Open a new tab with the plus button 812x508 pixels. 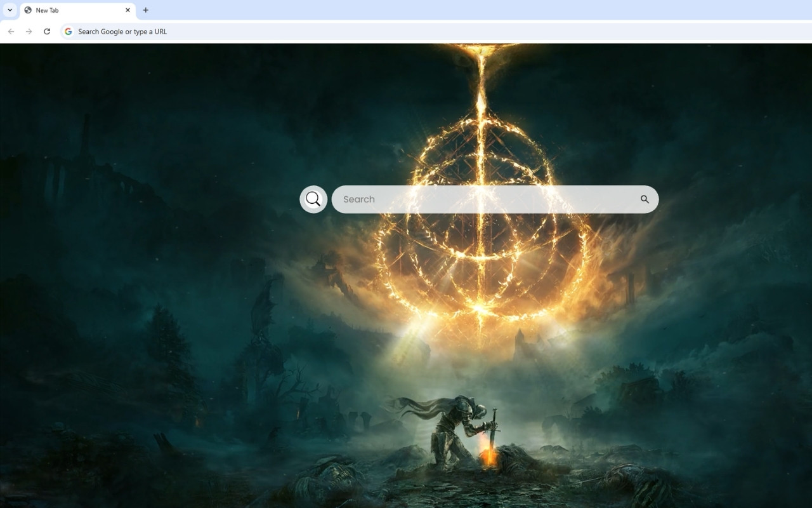coord(145,10)
